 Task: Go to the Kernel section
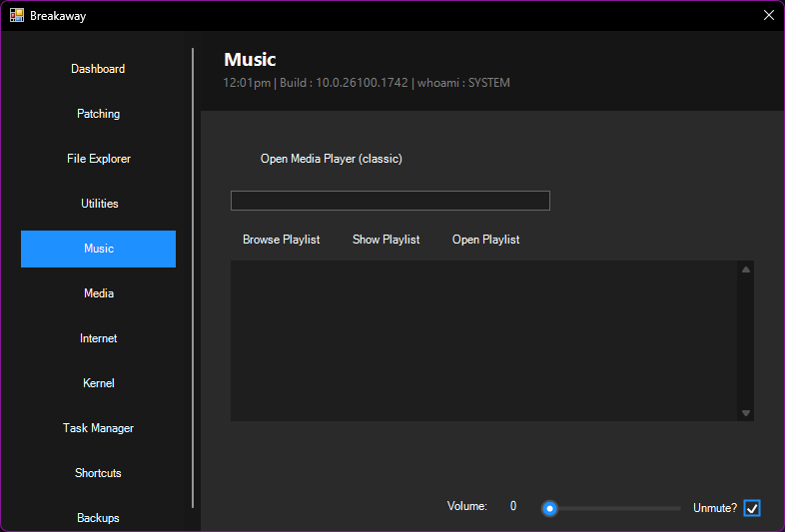(x=98, y=383)
